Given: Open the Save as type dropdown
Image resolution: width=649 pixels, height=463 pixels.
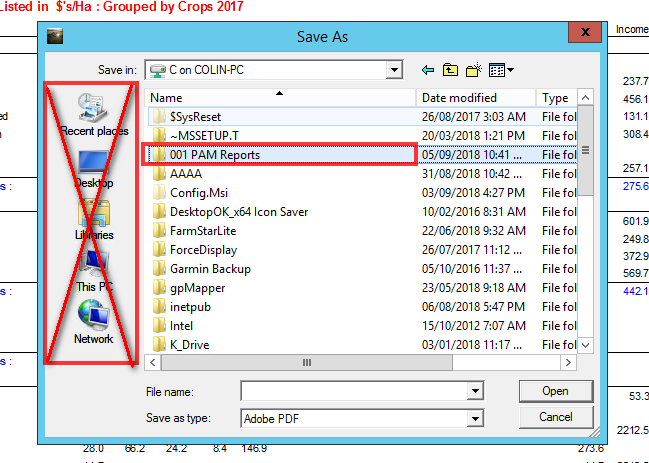Looking at the screenshot, I should point(475,416).
